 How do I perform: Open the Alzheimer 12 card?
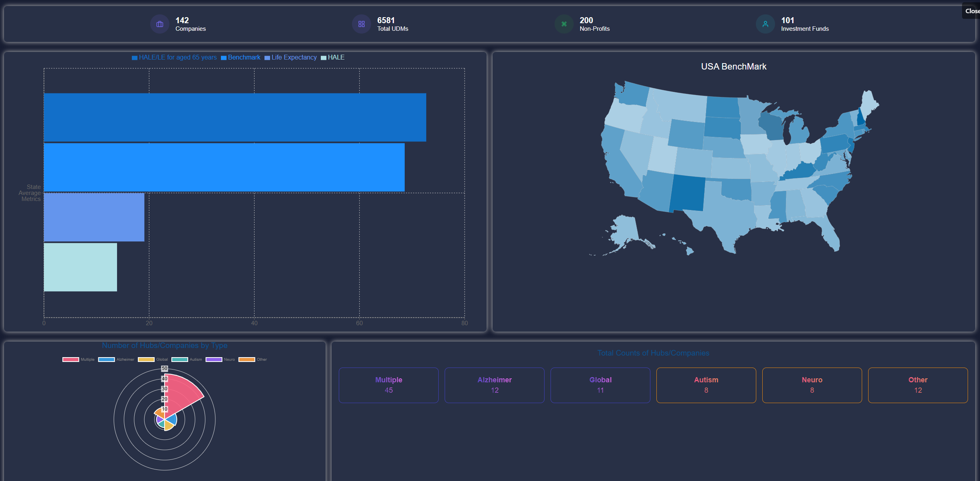[x=494, y=385]
